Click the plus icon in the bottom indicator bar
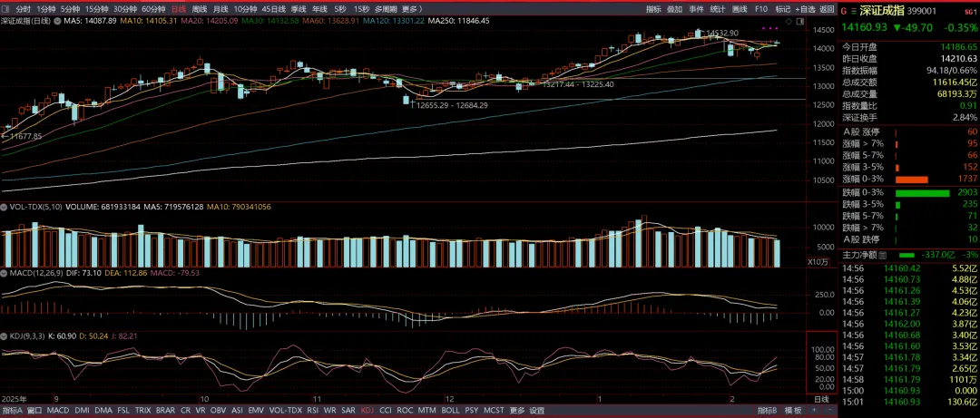980x418 pixels. (x=812, y=411)
